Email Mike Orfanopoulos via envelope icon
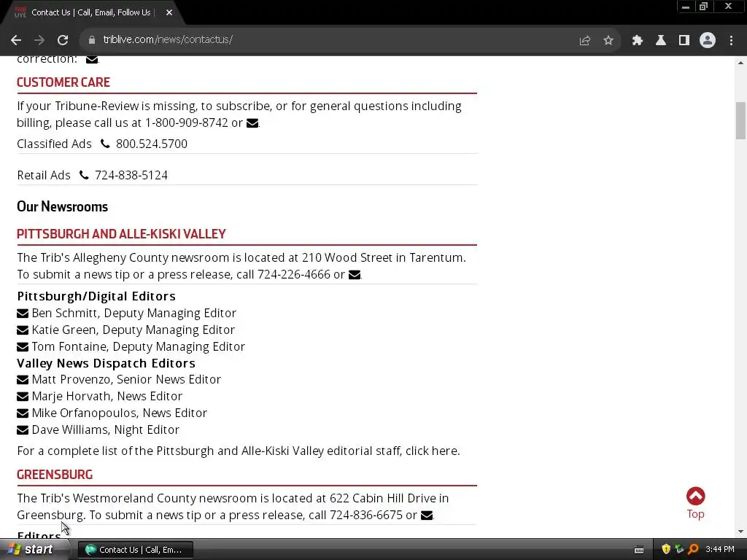 (23, 413)
